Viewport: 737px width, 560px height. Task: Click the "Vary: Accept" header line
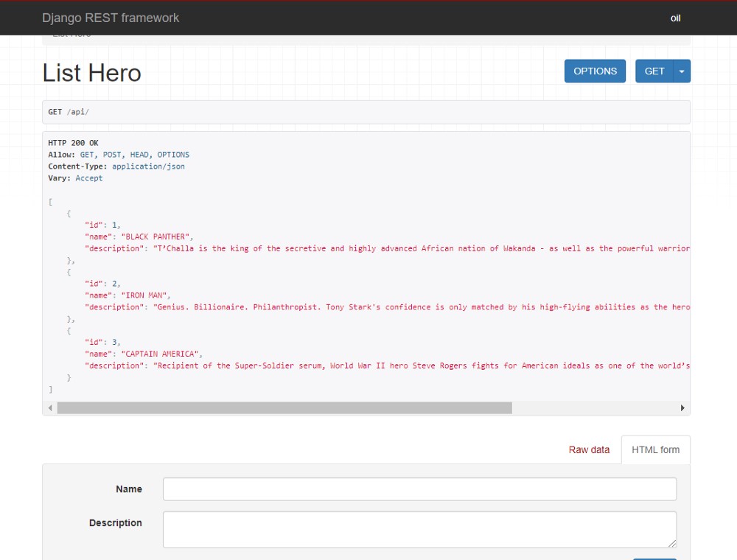click(75, 178)
